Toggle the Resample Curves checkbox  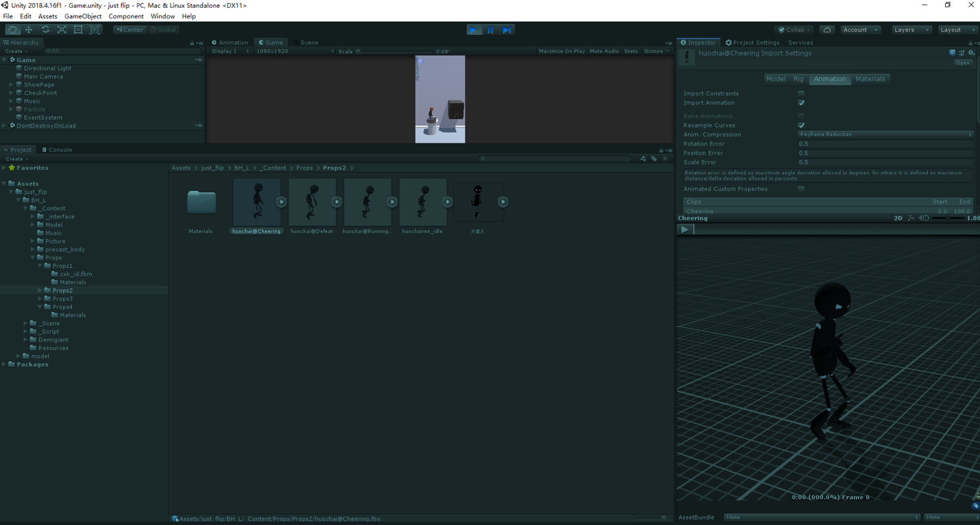801,125
